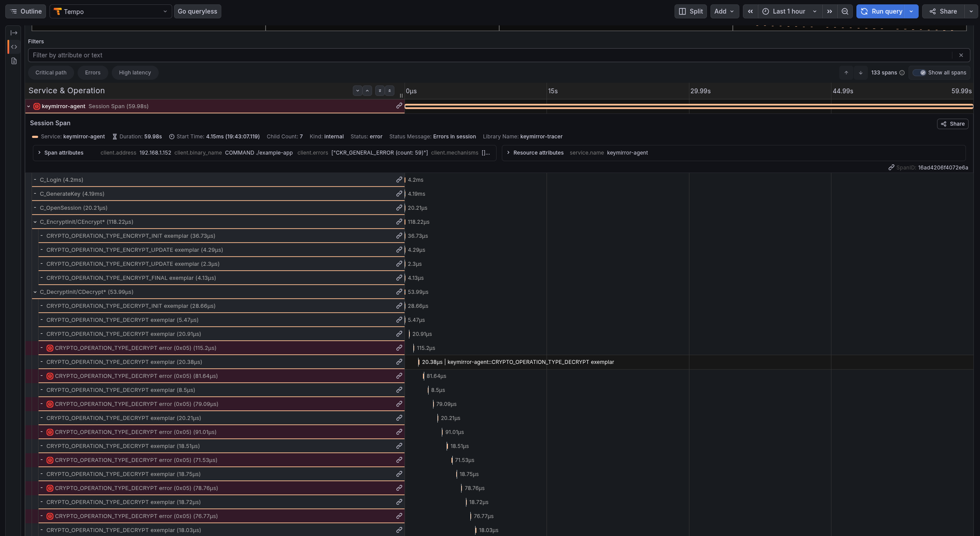Toggle High latency filter chip
Screen dimensions: 980x536
click(x=135, y=73)
